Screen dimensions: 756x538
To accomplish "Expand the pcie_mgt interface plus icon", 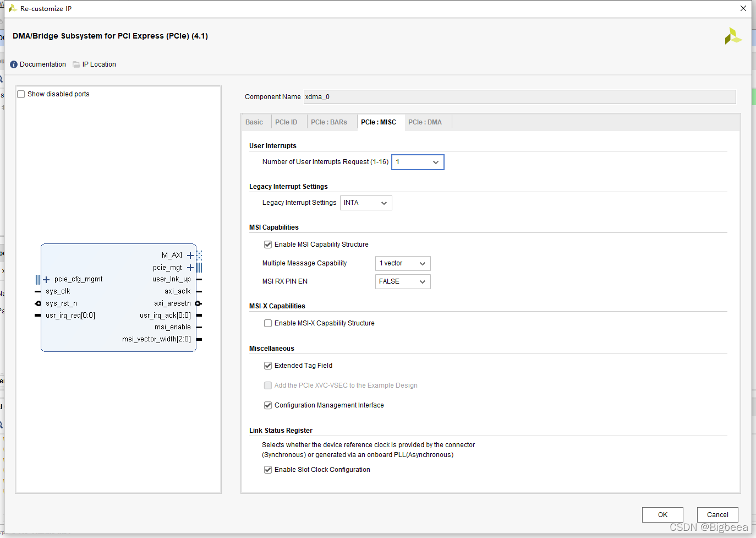I will click(x=190, y=268).
